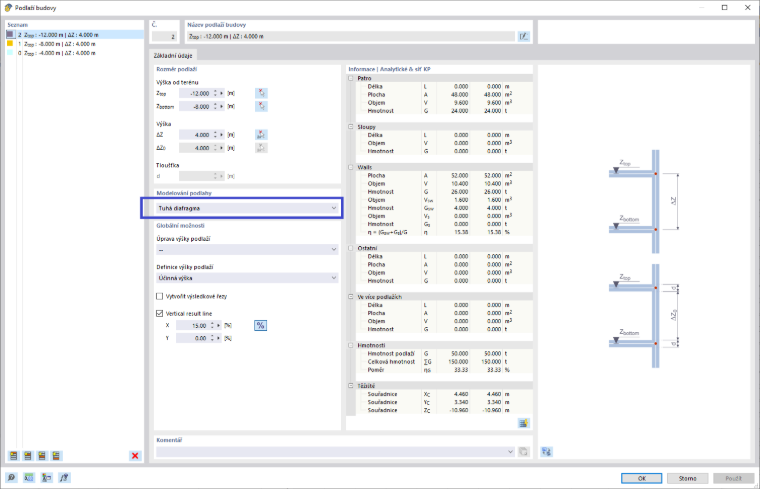Click the spinner arrows on the X percent field
760x489 pixels.
coord(212,326)
